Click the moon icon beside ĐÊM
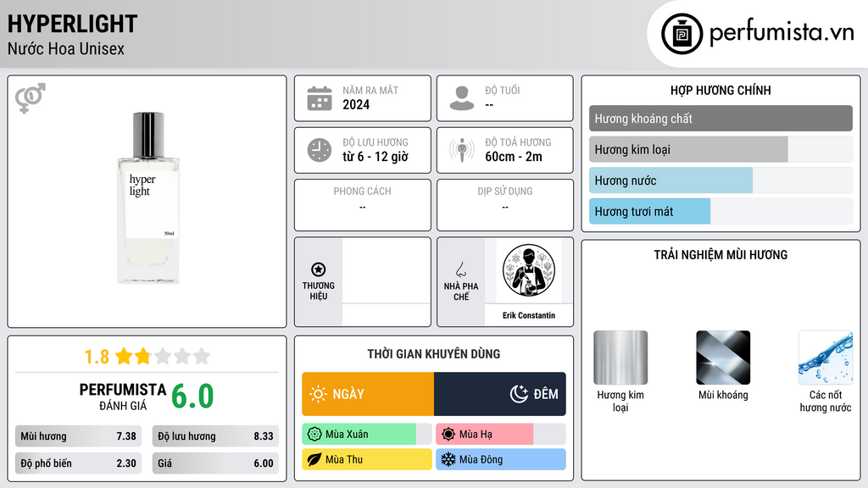 (519, 394)
